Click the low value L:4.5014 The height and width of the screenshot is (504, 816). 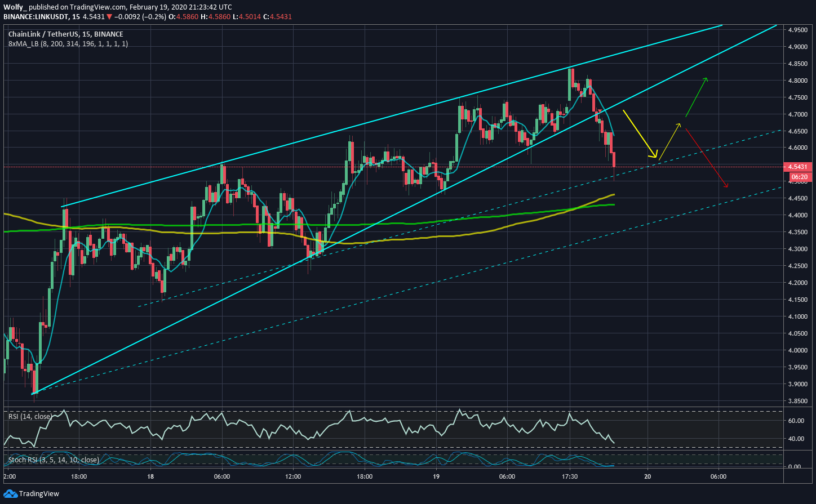tap(246, 17)
